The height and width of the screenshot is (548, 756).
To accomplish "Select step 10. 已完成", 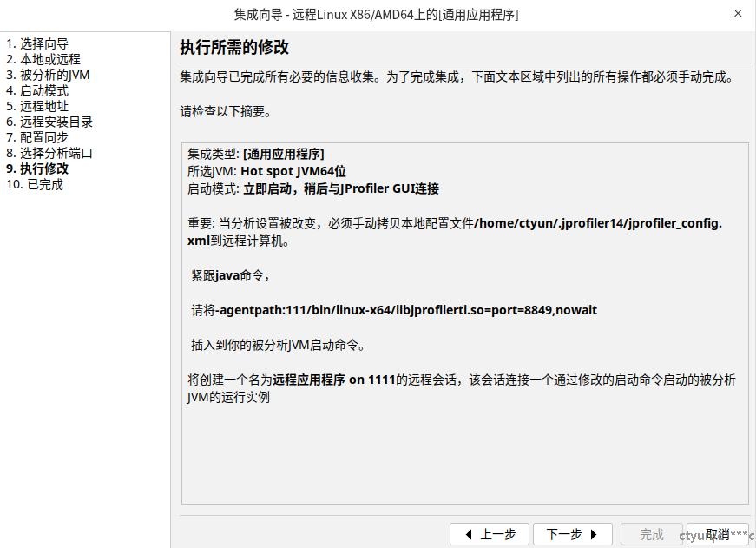I will click(x=34, y=184).
